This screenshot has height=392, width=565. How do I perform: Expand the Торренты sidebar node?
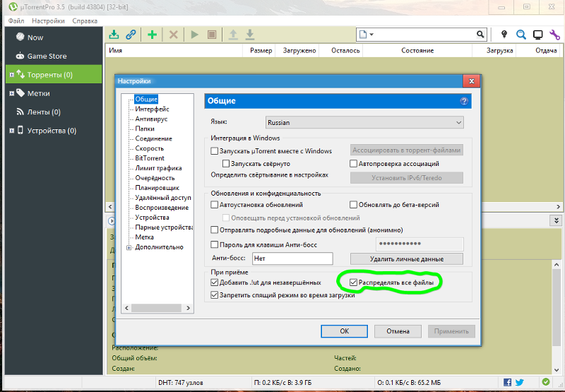coord(11,75)
